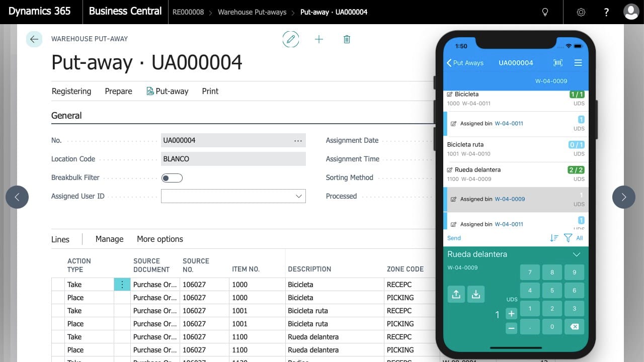Open the Registering menu
The width and height of the screenshot is (644, 362).
[71, 91]
